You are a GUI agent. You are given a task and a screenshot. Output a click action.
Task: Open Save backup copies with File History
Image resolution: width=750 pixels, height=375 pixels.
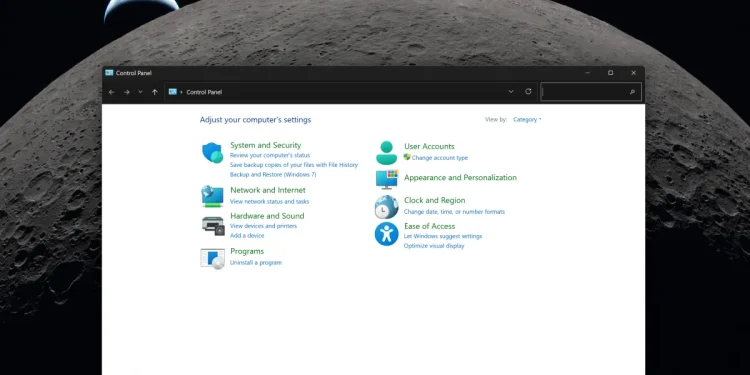coord(294,165)
